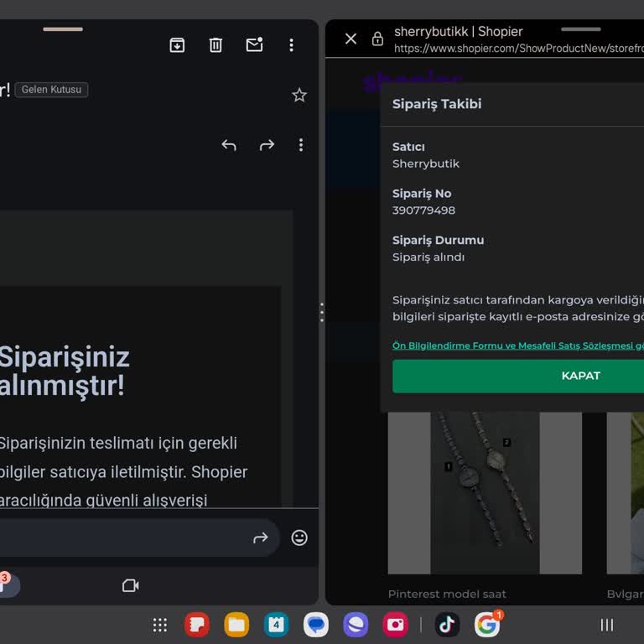Launch red notes app in taskbar
The width and height of the screenshot is (644, 644).
(x=197, y=625)
